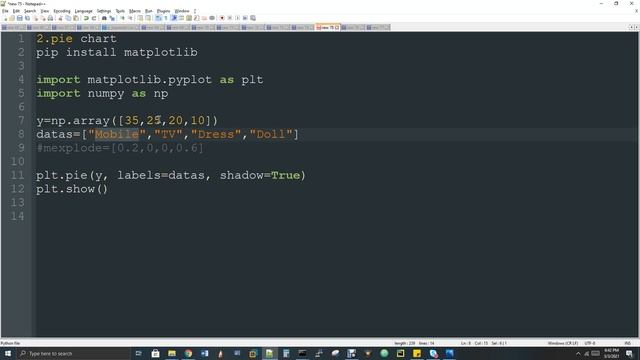Click the Redo toolbar icon
The height and width of the screenshot is (360, 640).
coord(94,18)
